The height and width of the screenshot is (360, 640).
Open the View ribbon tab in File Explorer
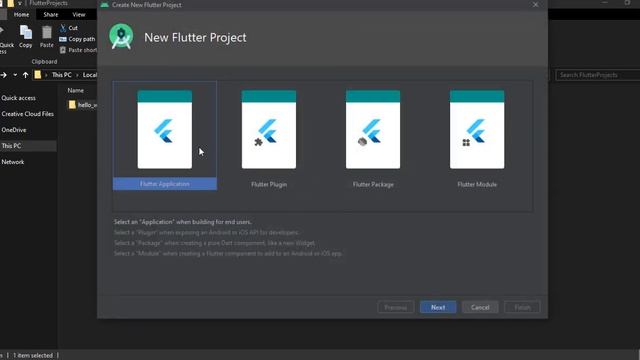(79, 14)
